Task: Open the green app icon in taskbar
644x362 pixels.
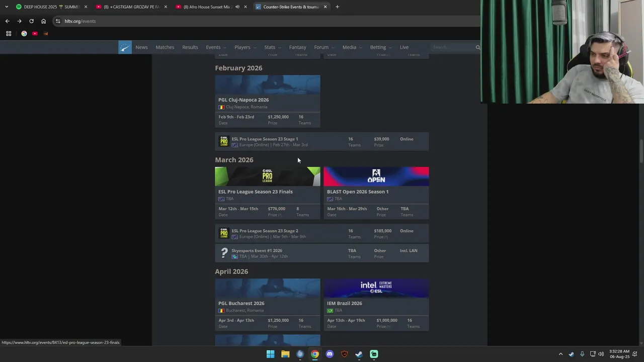Action: tap(374, 354)
